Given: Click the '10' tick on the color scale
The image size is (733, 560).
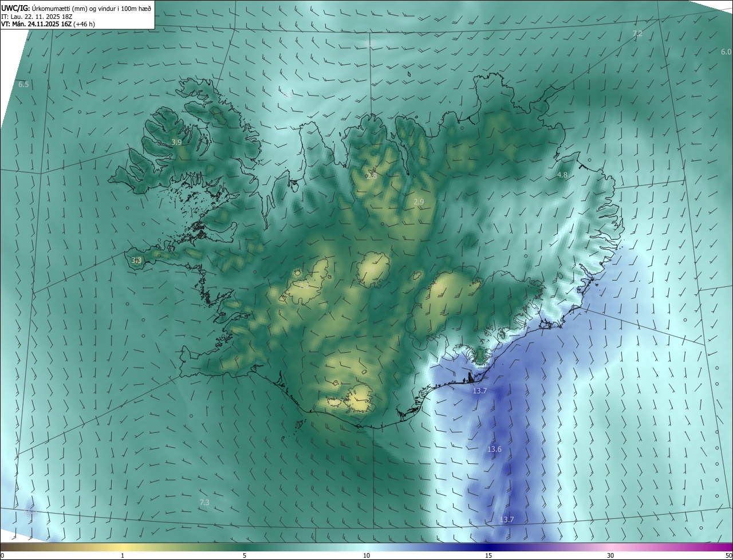Looking at the screenshot, I should click(366, 556).
